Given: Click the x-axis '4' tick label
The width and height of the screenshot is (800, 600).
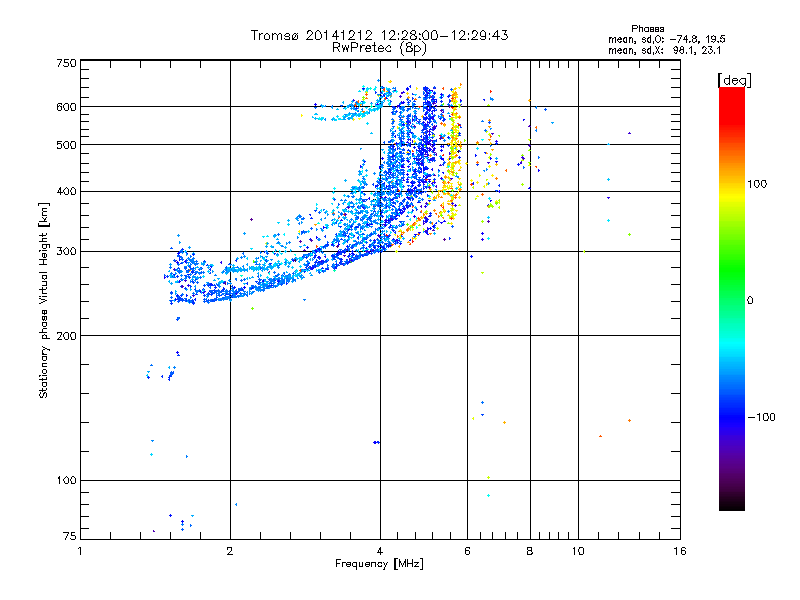Looking at the screenshot, I should [x=380, y=551].
